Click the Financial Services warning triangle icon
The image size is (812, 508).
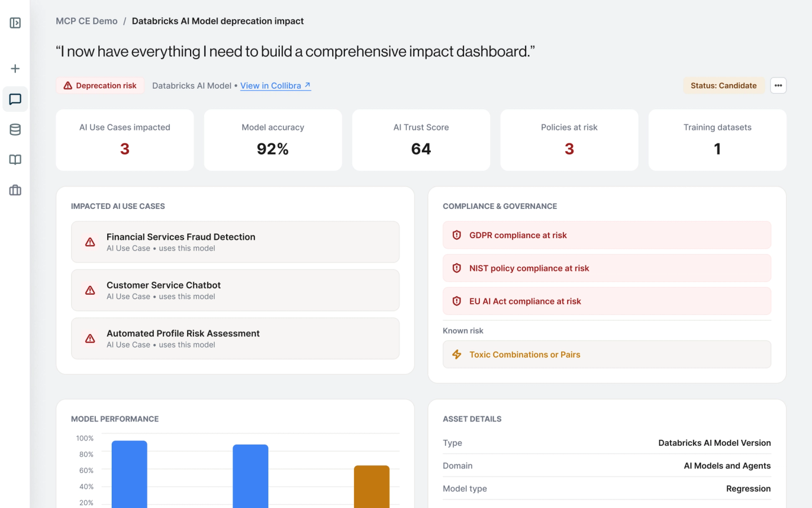tap(90, 242)
